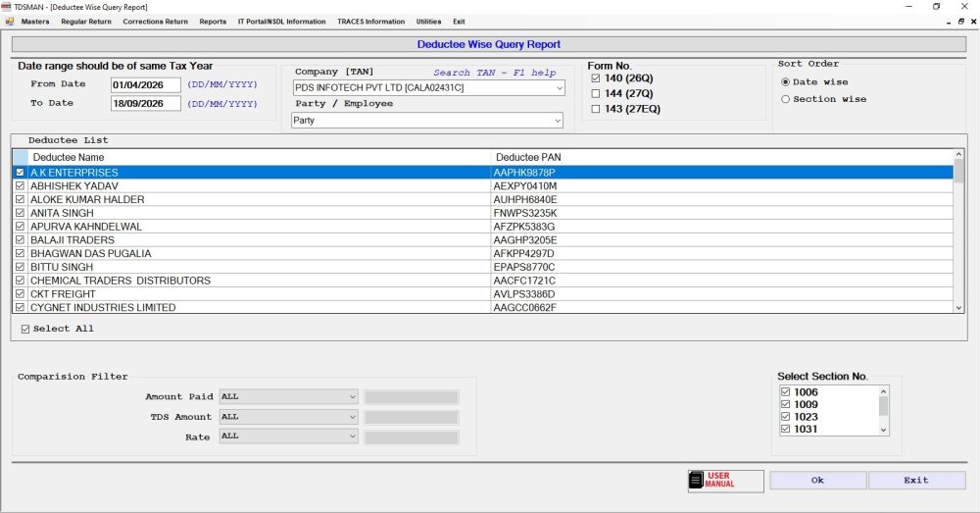
Task: Uncheck section 1009 checkbox
Action: point(786,404)
